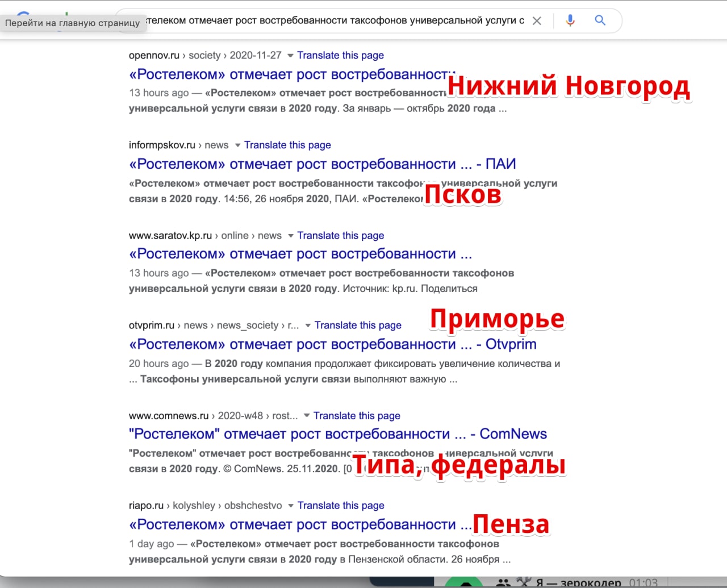Expand the dropdown arrow next to riapo.ru
The image size is (727, 588).
click(x=291, y=506)
